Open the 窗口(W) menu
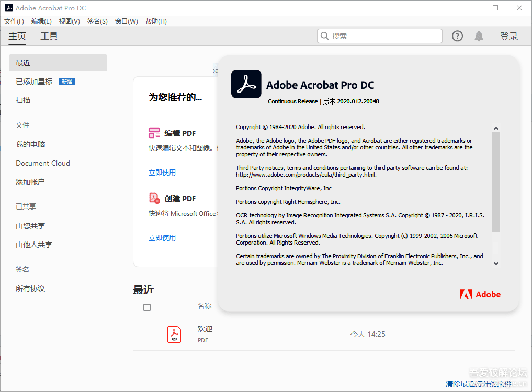 [126, 21]
